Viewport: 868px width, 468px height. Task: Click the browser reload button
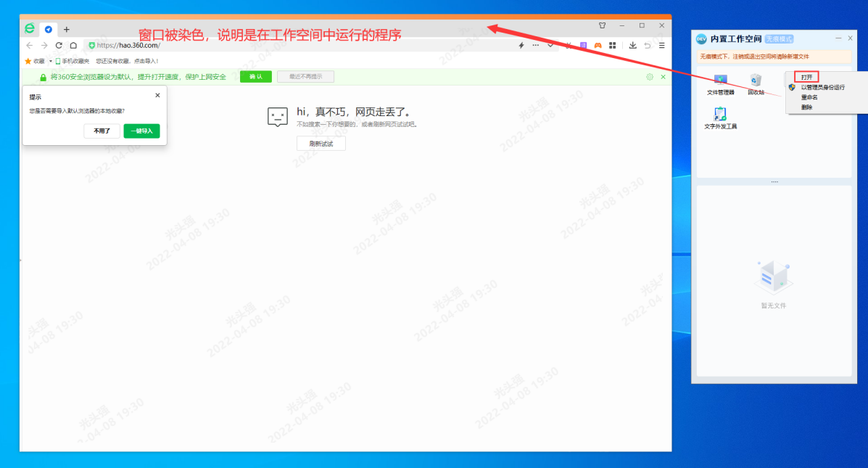(59, 45)
